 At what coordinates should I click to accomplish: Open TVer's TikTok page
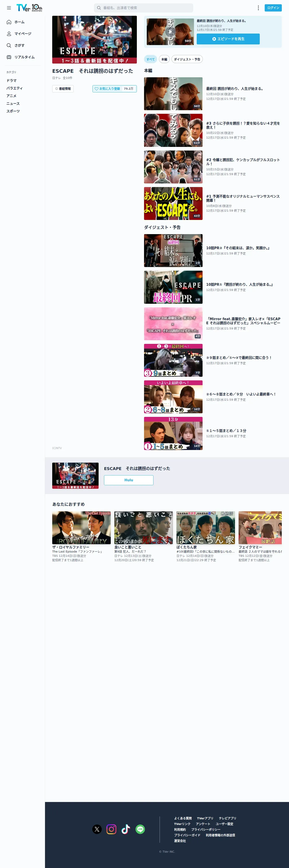click(x=126, y=829)
